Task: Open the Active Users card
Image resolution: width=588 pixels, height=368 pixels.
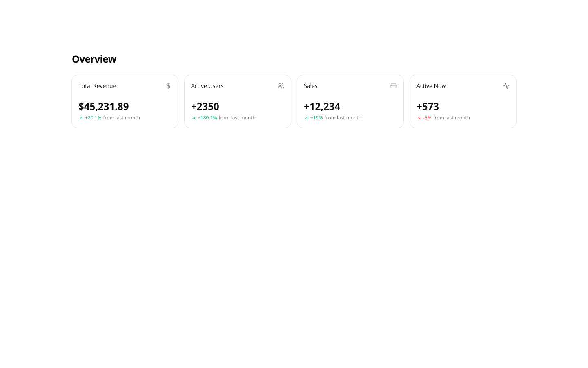Action: tap(237, 101)
